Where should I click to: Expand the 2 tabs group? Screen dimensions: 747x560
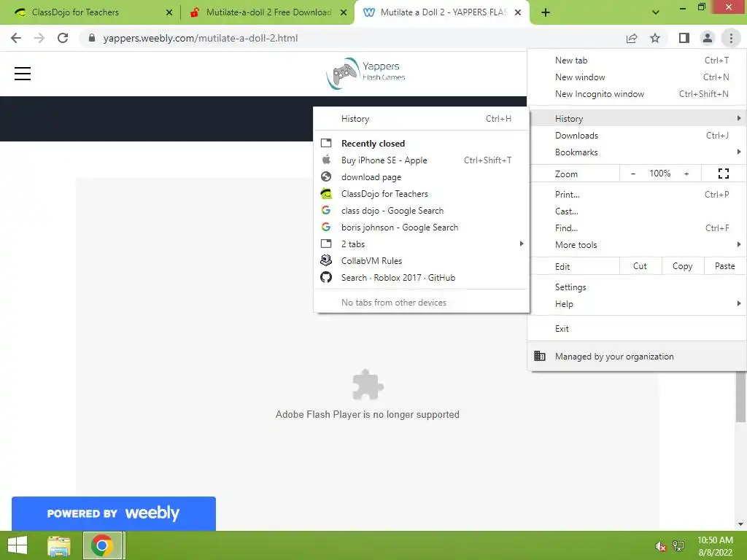tap(422, 244)
